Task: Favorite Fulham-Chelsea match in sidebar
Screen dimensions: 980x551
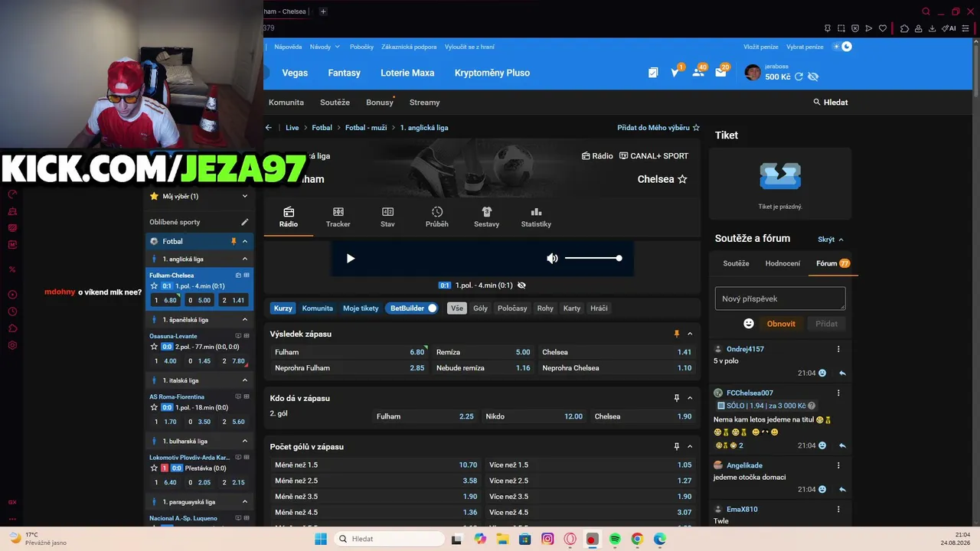Action: click(x=154, y=286)
